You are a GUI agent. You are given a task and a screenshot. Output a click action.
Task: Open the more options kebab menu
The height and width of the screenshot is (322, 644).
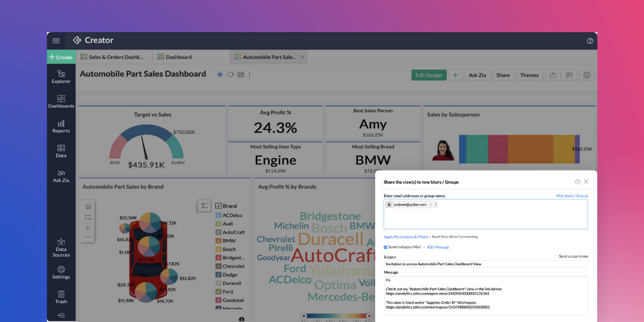(x=250, y=75)
